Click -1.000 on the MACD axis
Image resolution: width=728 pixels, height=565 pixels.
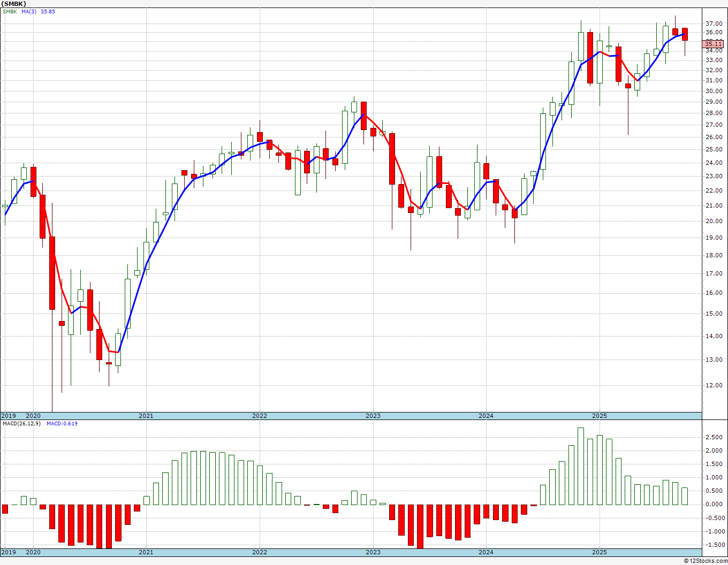tap(715, 531)
